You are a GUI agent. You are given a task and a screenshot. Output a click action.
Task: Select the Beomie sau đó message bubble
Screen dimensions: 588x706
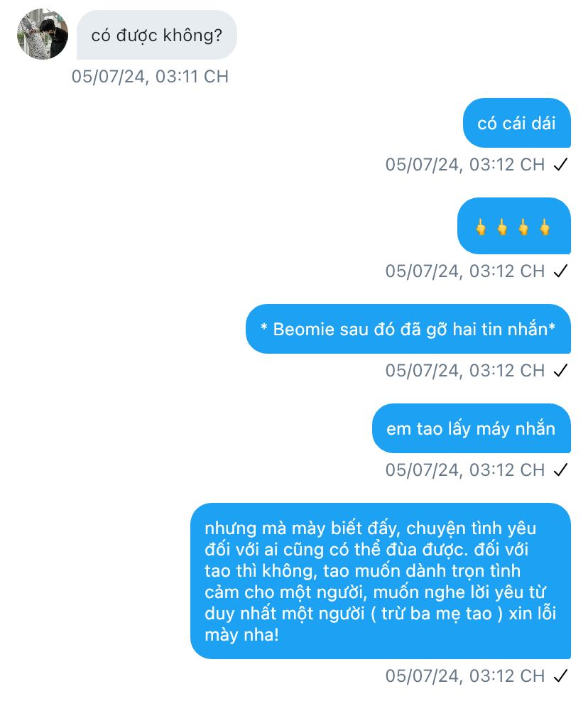coord(408,329)
